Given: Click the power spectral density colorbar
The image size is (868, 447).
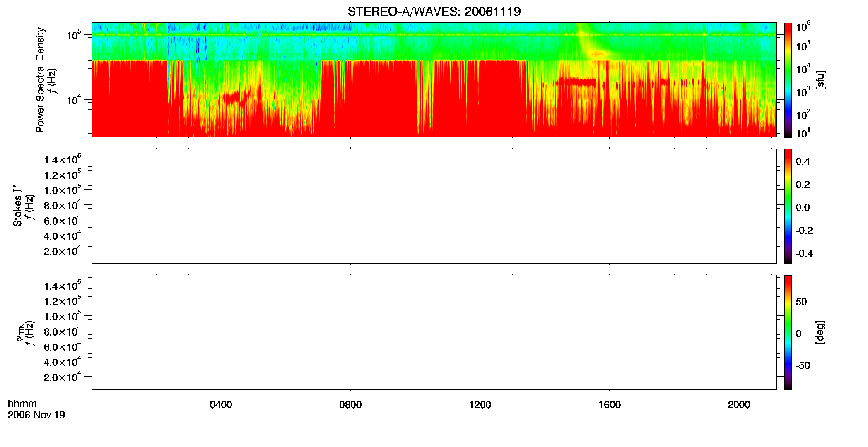Looking at the screenshot, I should click(x=788, y=80).
